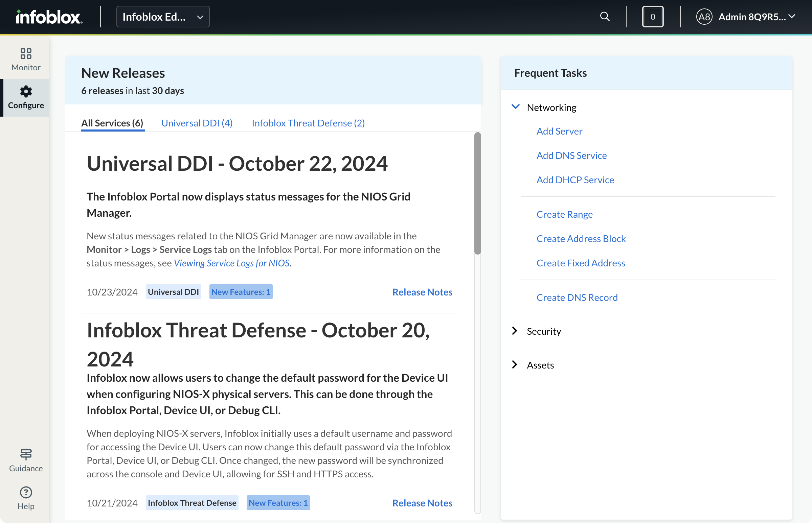This screenshot has height=523, width=812.
Task: Click the search magnifier icon
Action: (605, 16)
